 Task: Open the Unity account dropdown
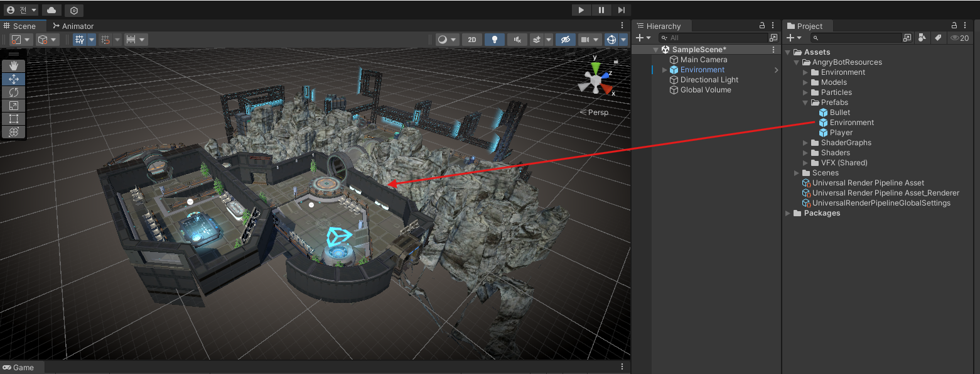tap(21, 10)
